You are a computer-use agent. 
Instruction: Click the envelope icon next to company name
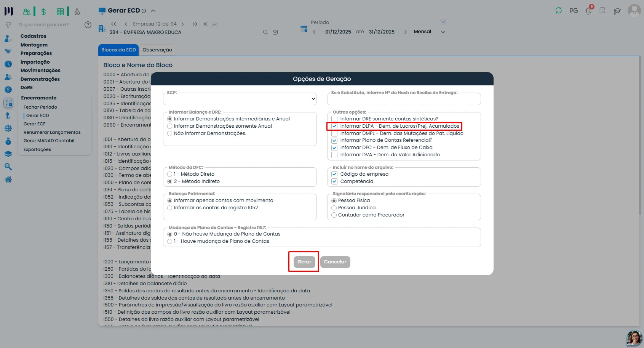click(275, 32)
